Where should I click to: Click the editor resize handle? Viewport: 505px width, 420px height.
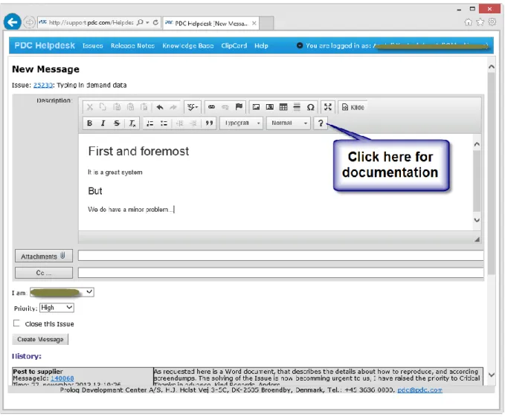click(477, 239)
